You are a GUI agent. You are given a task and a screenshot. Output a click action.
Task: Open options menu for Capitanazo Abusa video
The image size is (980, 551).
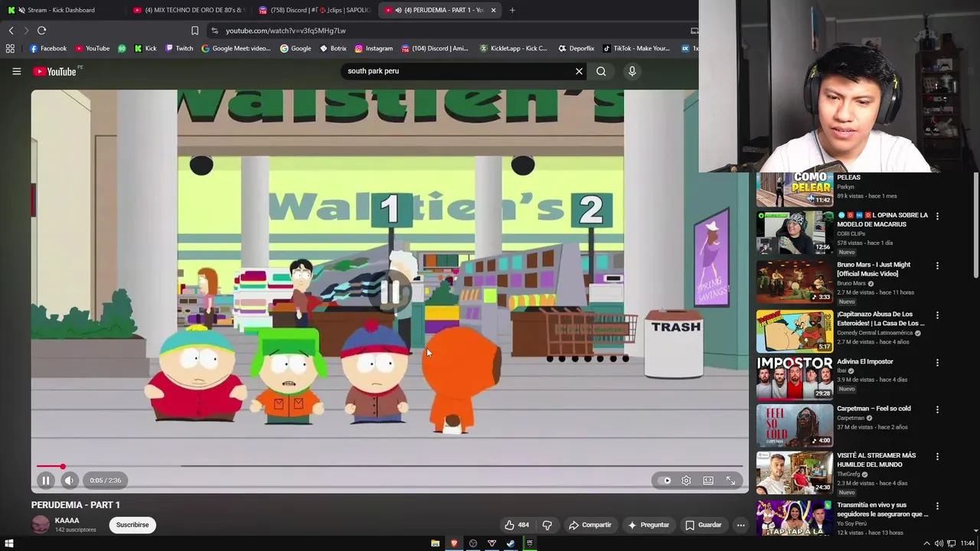click(937, 315)
